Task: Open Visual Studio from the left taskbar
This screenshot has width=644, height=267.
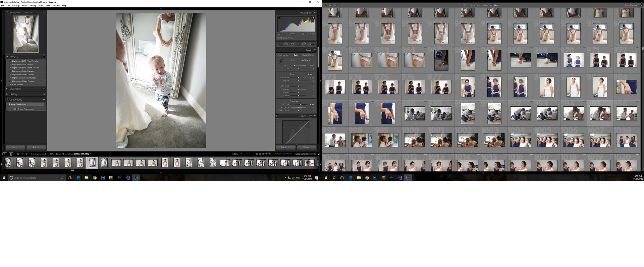Action: [127, 178]
